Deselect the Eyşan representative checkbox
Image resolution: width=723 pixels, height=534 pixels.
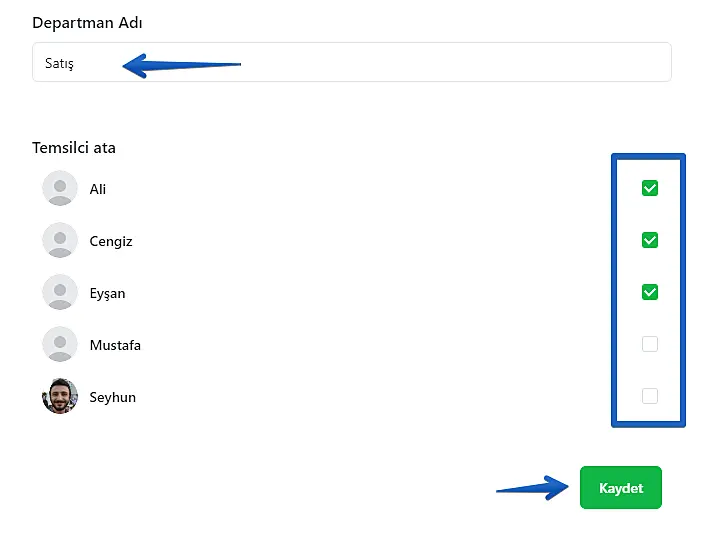pyautogui.click(x=650, y=292)
